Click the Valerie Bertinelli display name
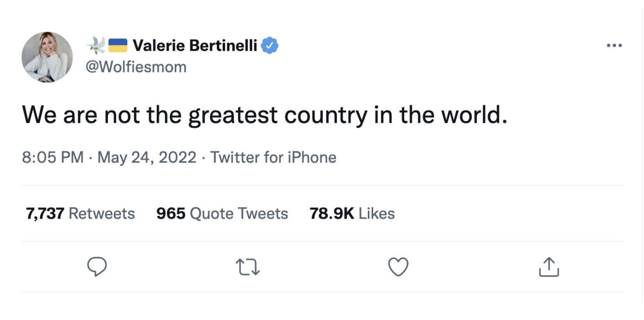 click(194, 45)
